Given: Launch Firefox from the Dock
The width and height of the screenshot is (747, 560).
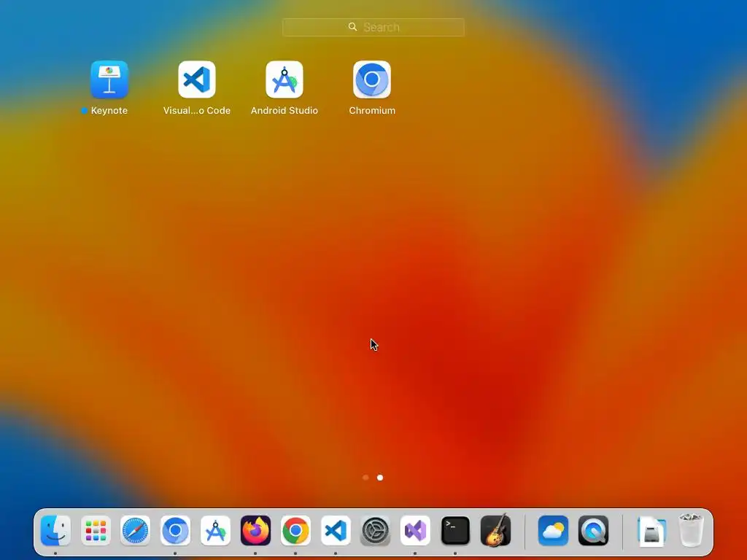Looking at the screenshot, I should tap(255, 531).
